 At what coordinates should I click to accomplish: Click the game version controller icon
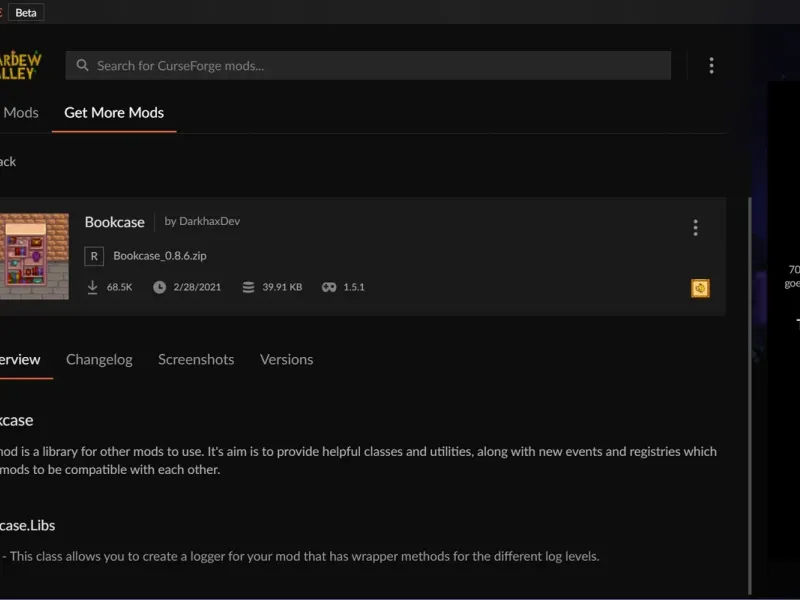(x=329, y=287)
